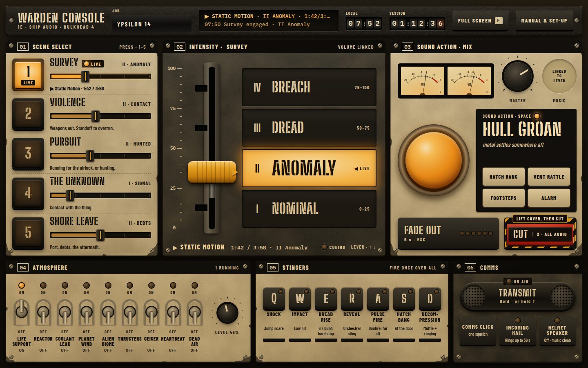The height and width of the screenshot is (368, 588).
Task: Toggle the Life Support atmosphere switch
Action: pyautogui.click(x=22, y=312)
